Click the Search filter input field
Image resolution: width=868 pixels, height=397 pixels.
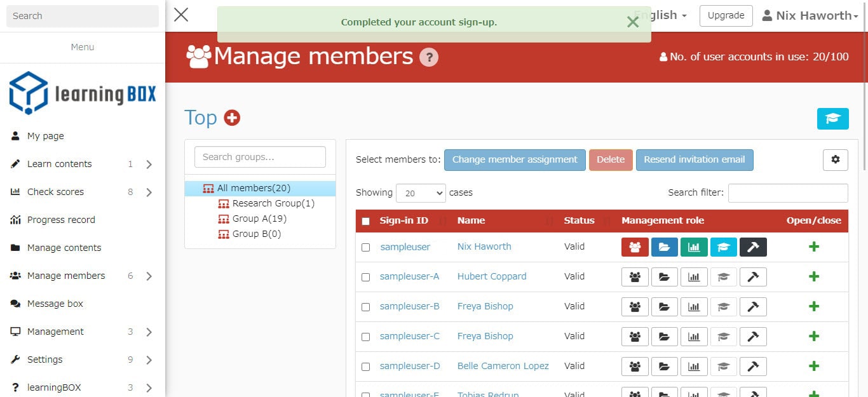point(787,193)
